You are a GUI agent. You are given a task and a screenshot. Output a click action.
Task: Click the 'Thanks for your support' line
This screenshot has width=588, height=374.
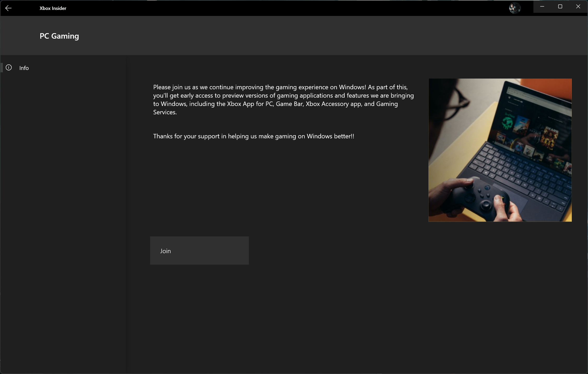point(254,136)
